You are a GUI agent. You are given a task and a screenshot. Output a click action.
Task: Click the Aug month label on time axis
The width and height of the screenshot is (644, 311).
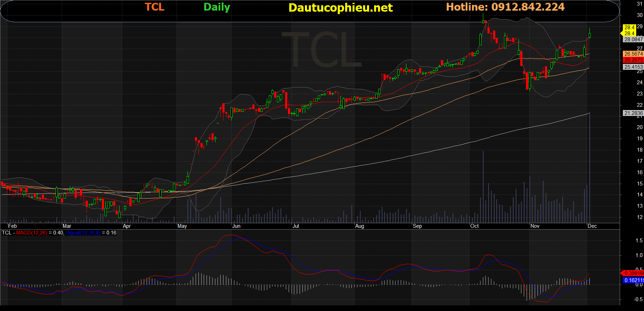coord(360,226)
